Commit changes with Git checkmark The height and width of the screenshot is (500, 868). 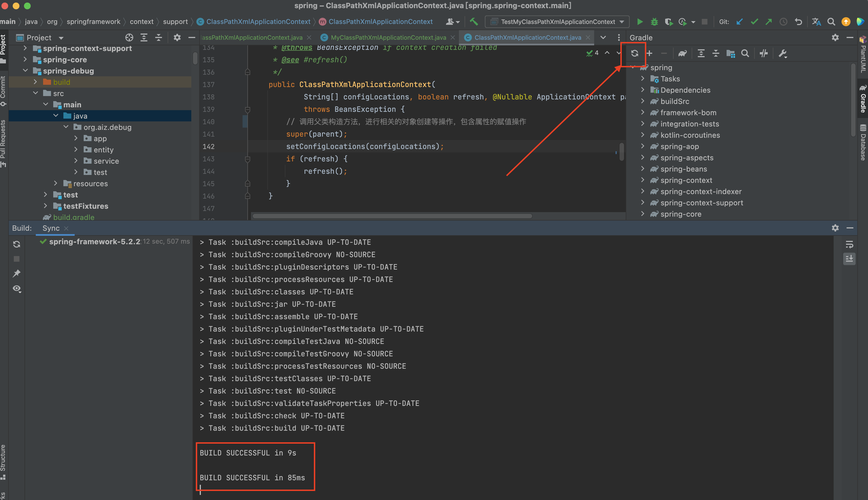pyautogui.click(x=754, y=22)
